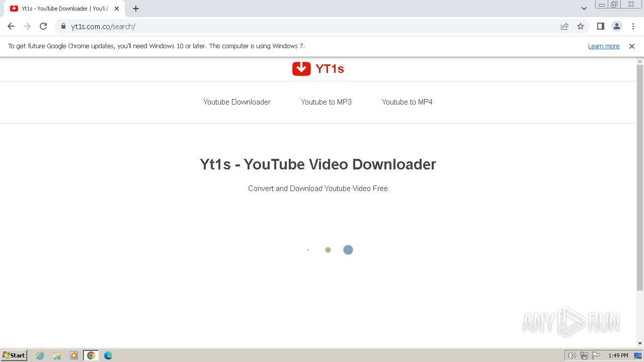Image resolution: width=644 pixels, height=362 pixels.
Task: Click the address bar URL yt1s.com.co/search/
Action: 103,27
